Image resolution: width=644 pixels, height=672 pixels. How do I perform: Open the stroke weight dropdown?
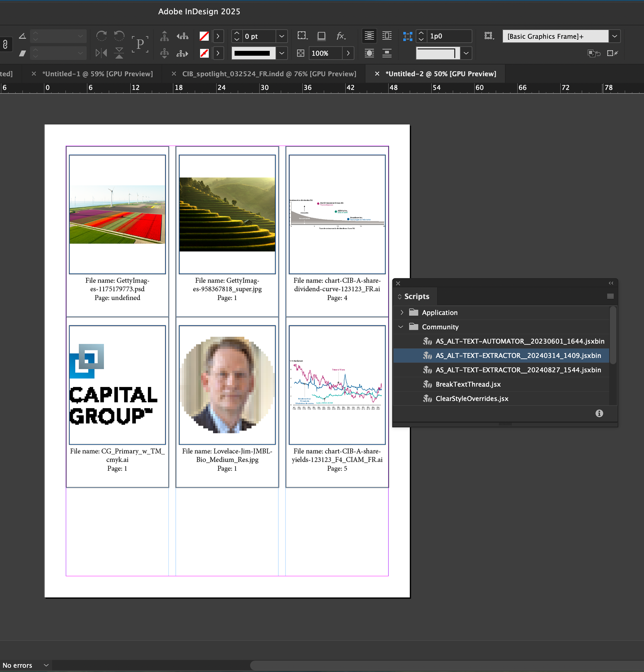click(281, 36)
